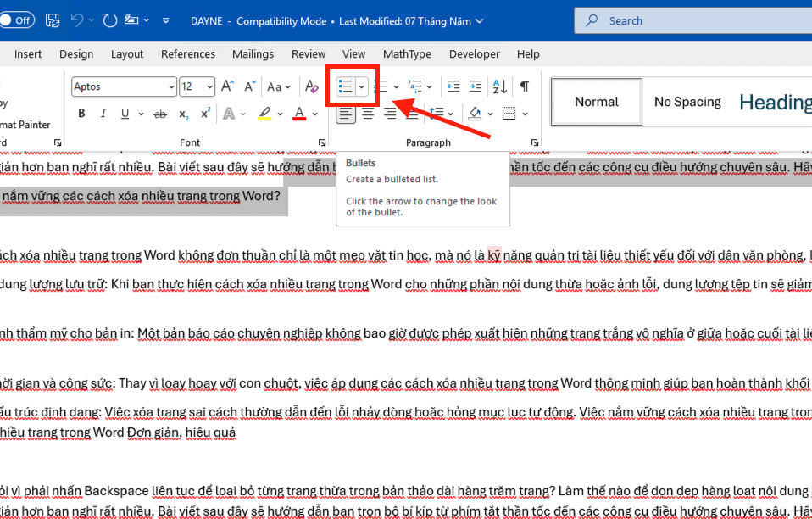Open the Clipboard pane launcher
The height and width of the screenshot is (519, 812).
point(58,142)
